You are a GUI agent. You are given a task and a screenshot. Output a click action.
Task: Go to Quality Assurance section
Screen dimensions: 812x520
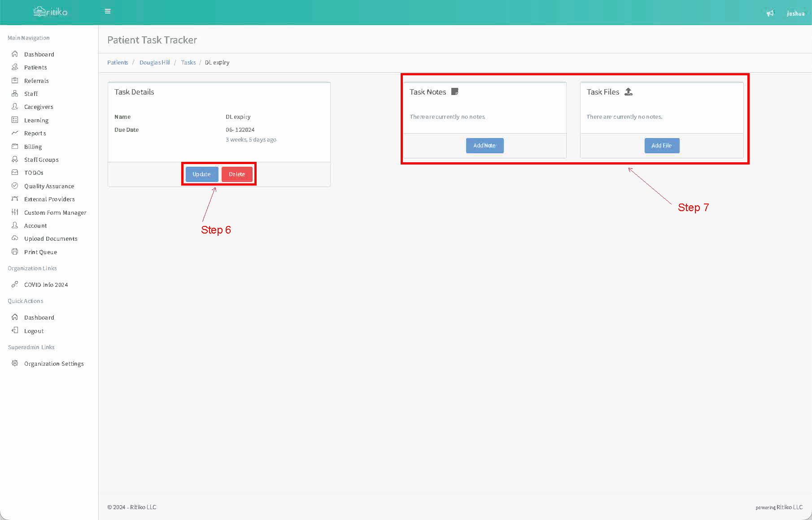[49, 186]
